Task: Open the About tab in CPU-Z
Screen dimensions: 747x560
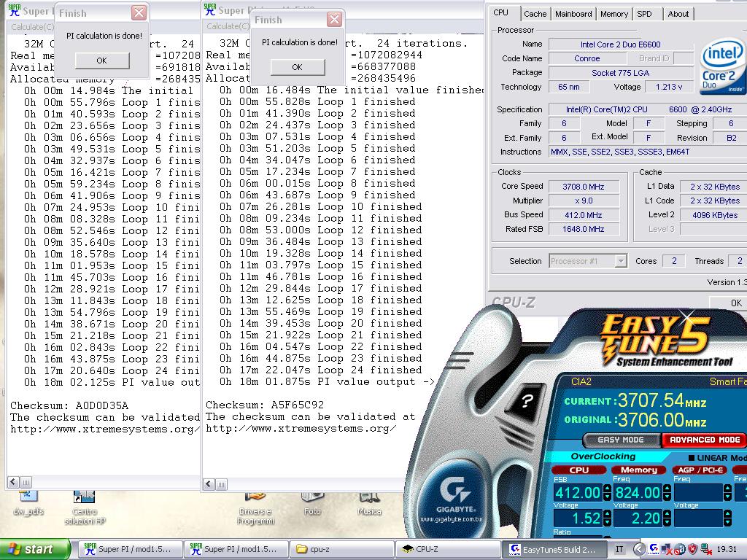Action: click(x=678, y=14)
